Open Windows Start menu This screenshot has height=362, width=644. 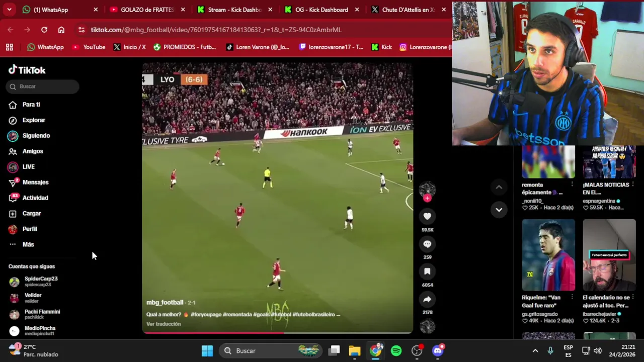(x=207, y=351)
